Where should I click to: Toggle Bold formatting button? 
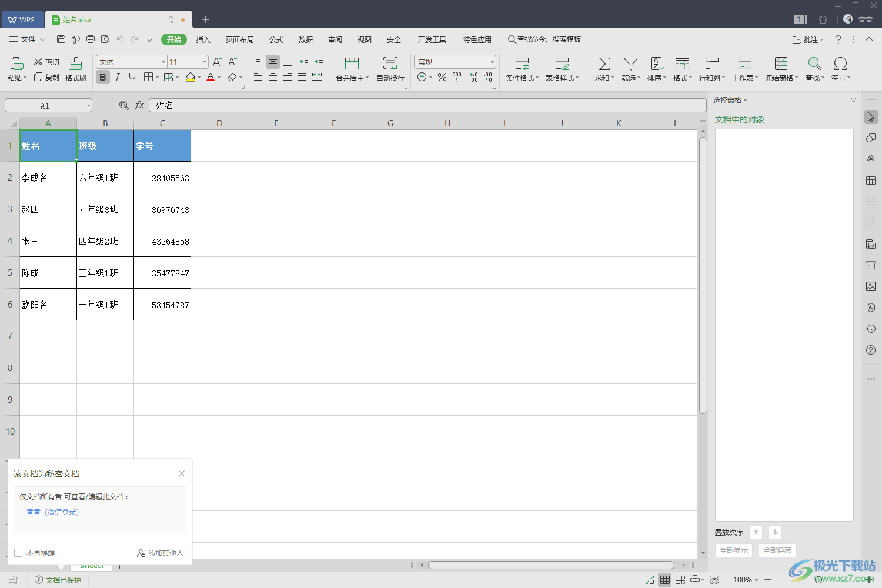point(103,77)
